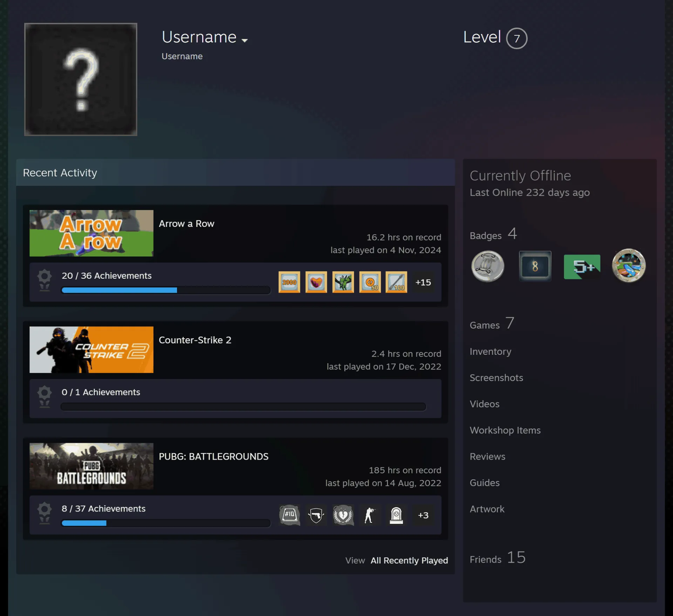View the orange 50 achievement icon
Image resolution: width=673 pixels, height=616 pixels.
[x=370, y=282]
